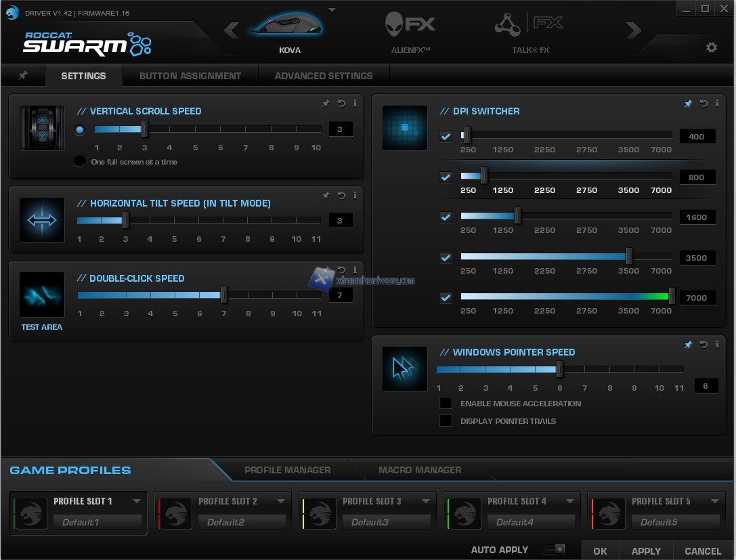This screenshot has height=560, width=736.
Task: Select 'One full screen at a time' option
Action: tap(80, 161)
